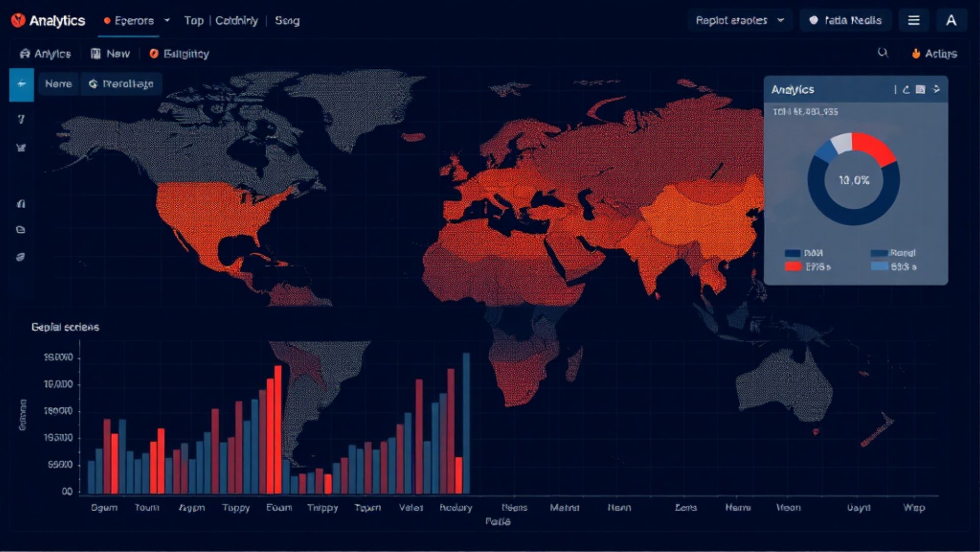The image size is (980, 552).
Task: Click the Matrid axis label
Action: coord(565,508)
